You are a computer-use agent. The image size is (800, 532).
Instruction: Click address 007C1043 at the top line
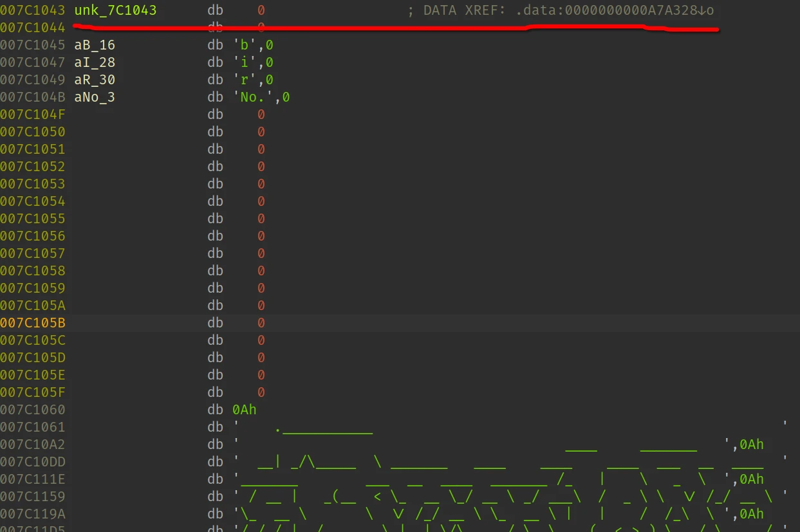[x=33, y=10]
